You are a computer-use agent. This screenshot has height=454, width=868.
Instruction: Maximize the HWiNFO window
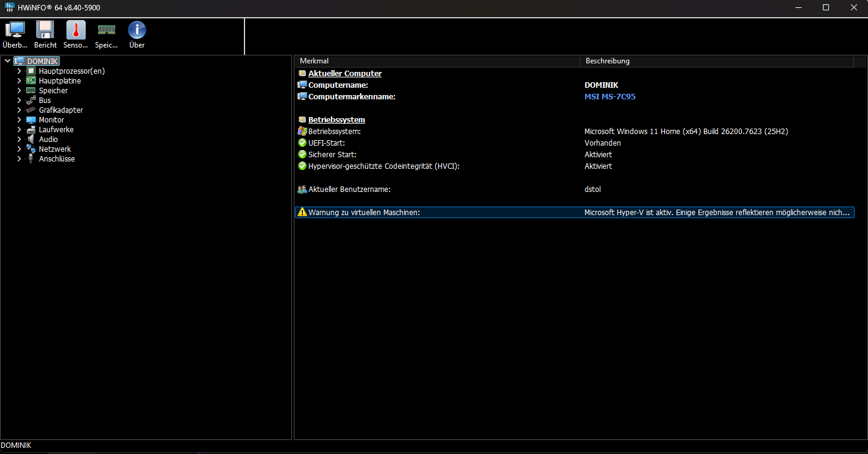coord(826,7)
